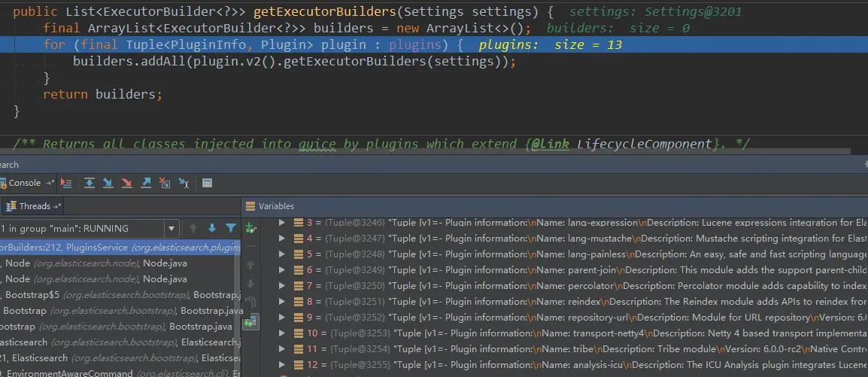The height and width of the screenshot is (377, 868).
Task: Toggle the Show Watches glasses icon
Action: tap(250, 321)
